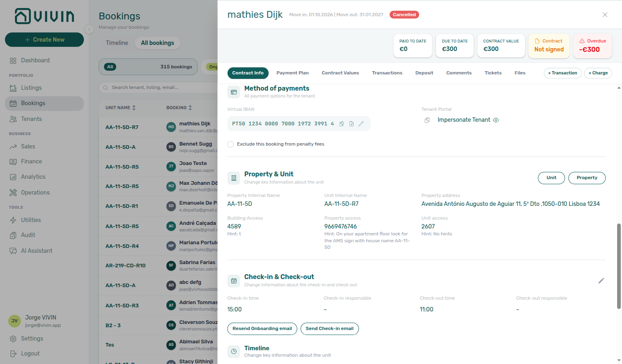Open Analytics in the sidebar
Screen dimensions: 622x364
click(45, 177)
